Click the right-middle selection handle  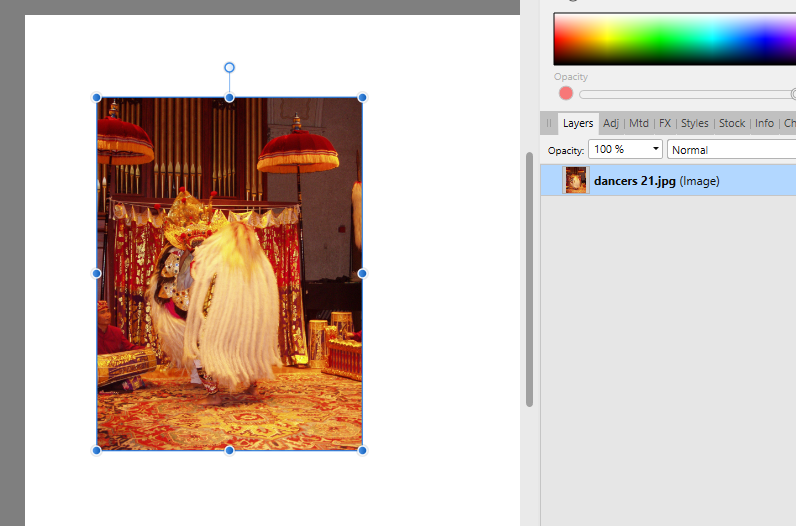point(362,274)
